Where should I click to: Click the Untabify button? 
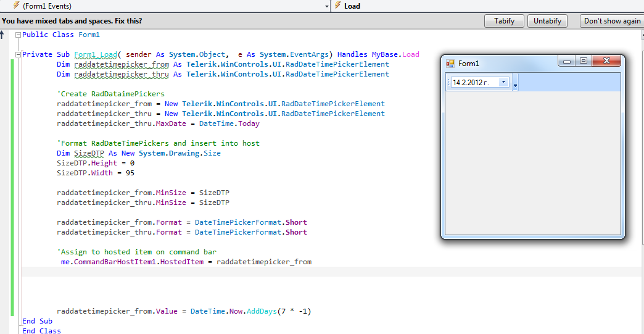(x=547, y=21)
